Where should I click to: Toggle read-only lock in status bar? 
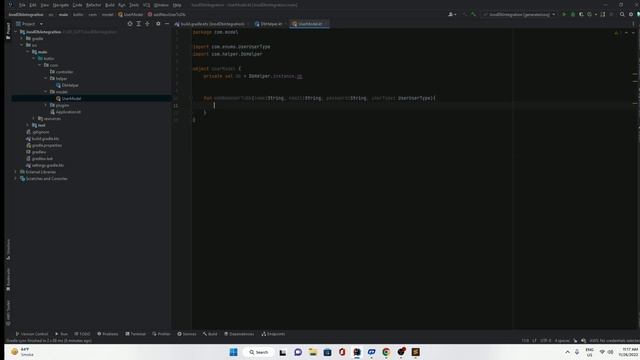[x=575, y=340]
